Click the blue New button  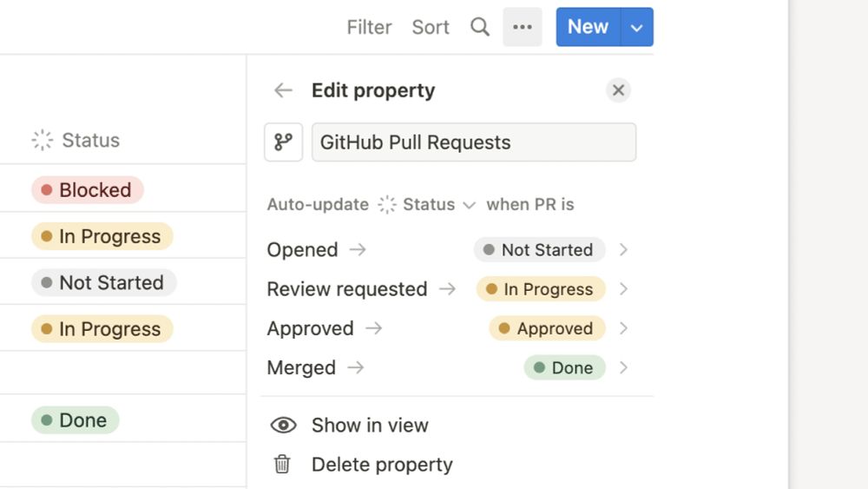click(589, 27)
